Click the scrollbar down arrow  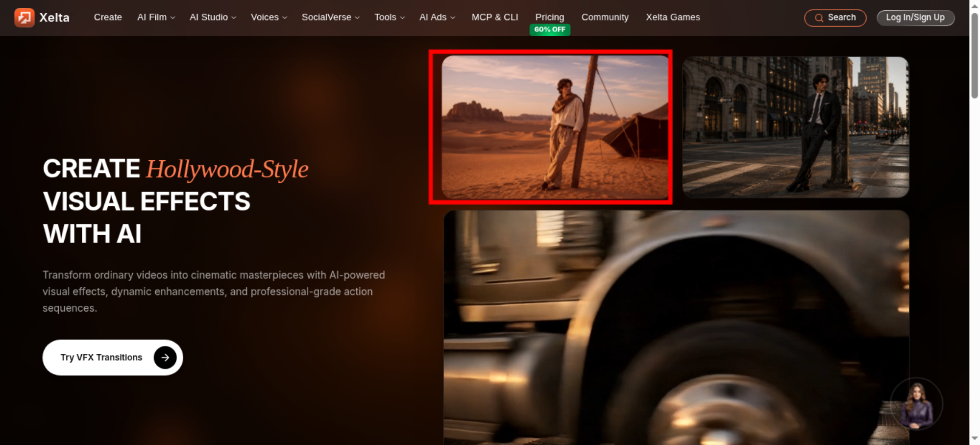pyautogui.click(x=975, y=439)
